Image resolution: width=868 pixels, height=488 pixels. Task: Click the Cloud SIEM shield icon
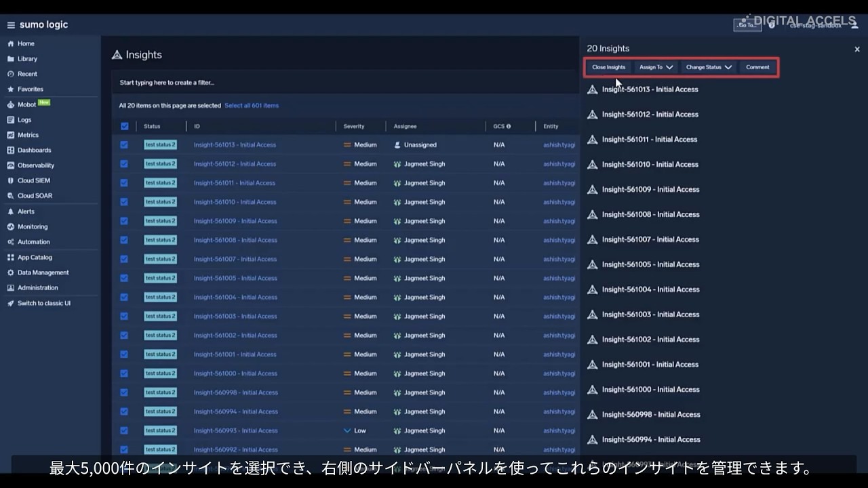[x=11, y=181]
